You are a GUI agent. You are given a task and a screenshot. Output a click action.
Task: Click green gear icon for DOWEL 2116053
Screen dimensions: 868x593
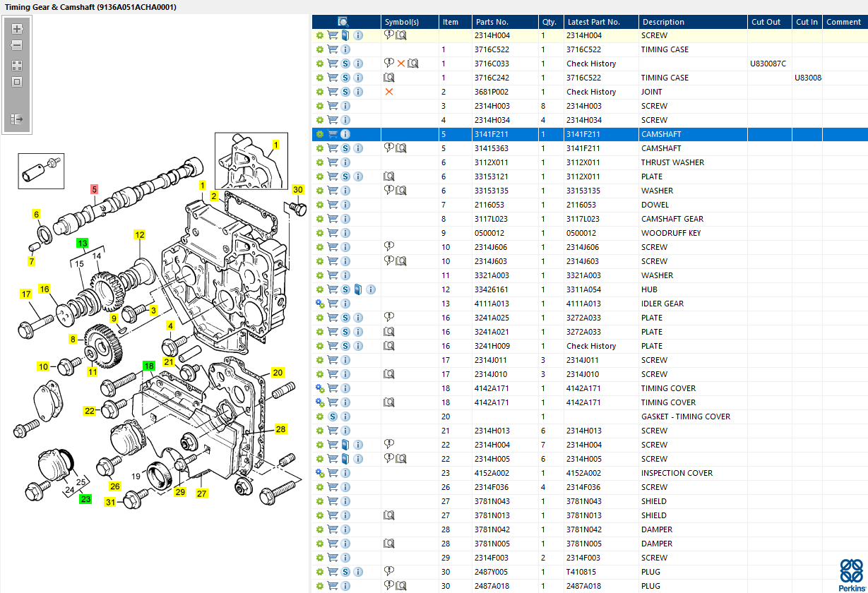[320, 205]
